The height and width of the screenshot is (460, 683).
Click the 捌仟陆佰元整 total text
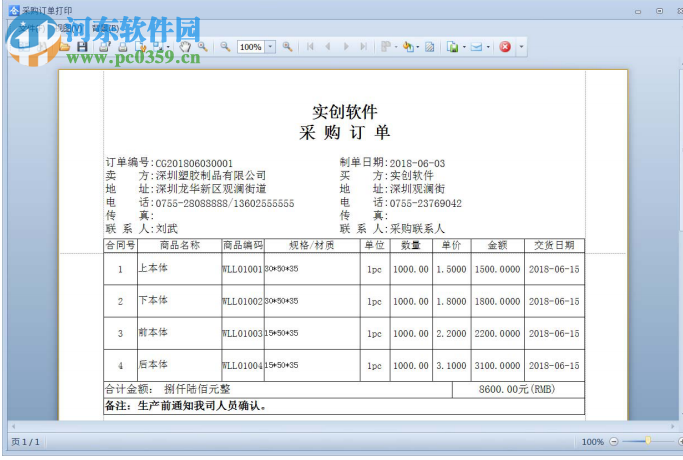[197, 389]
